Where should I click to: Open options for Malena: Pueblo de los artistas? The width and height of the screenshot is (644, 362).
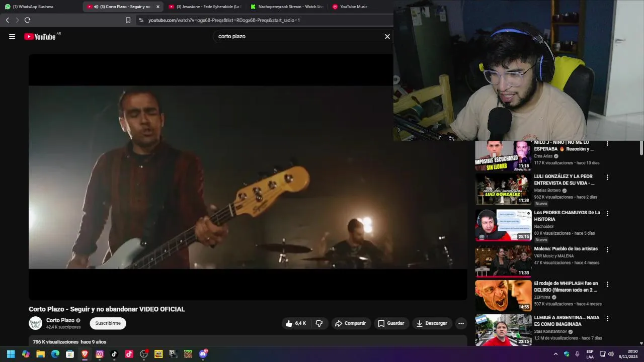(x=607, y=249)
